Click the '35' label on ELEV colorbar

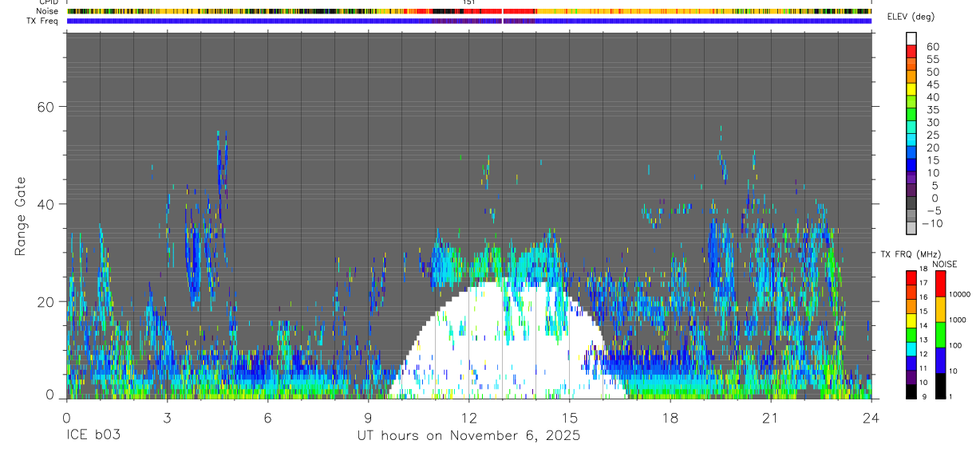tap(932, 109)
